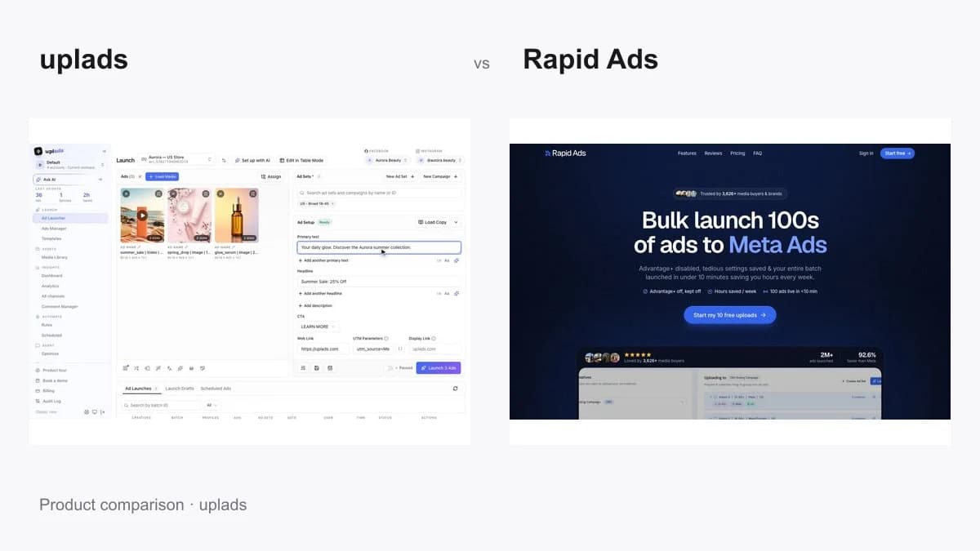Viewport: 980px width, 551px height.
Task: Click Sign in on Rapid Ads
Action: point(866,153)
